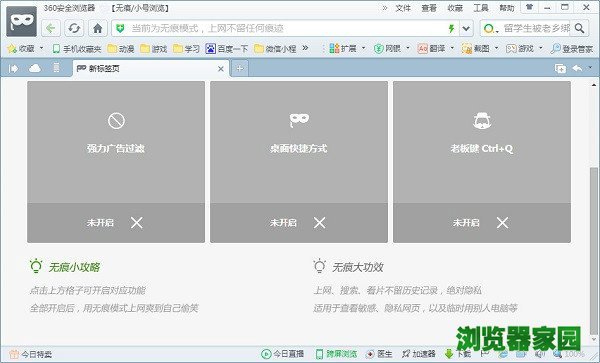
Task: Click the skin shirt icon in title bar
Action: [530, 7]
